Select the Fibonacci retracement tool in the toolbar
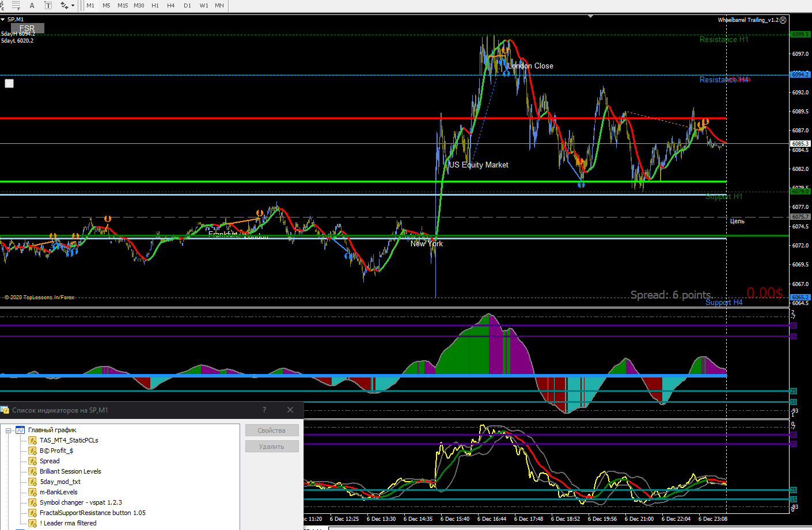 click(x=16, y=5)
